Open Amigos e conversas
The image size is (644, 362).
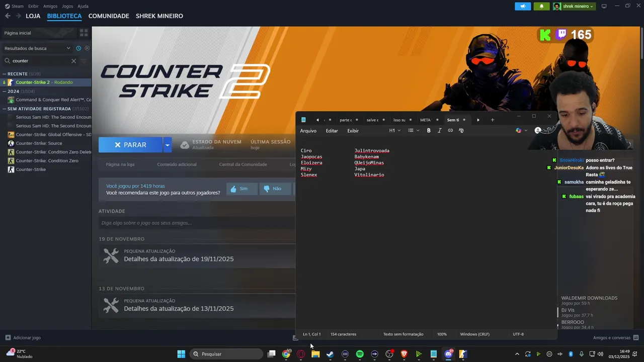pos(612,338)
